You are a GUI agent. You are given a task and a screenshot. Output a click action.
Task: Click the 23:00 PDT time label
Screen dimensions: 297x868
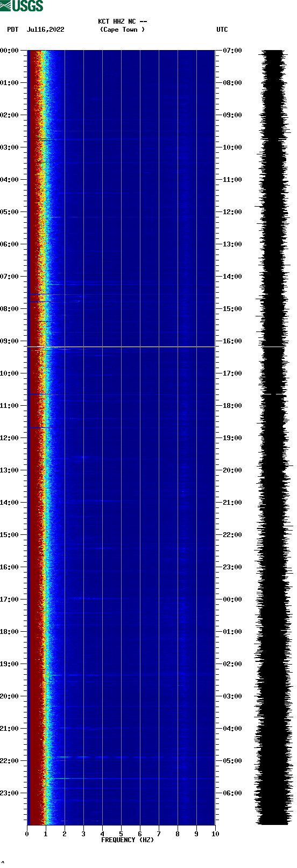click(9, 793)
